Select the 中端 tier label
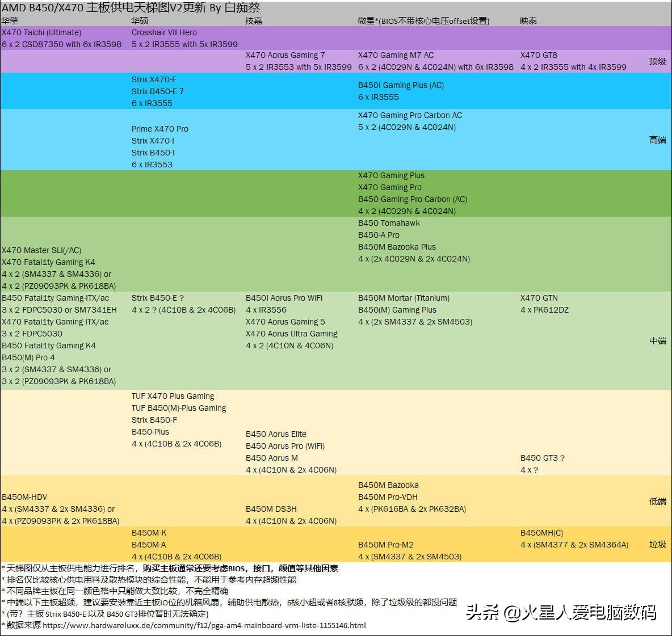 tap(657, 340)
